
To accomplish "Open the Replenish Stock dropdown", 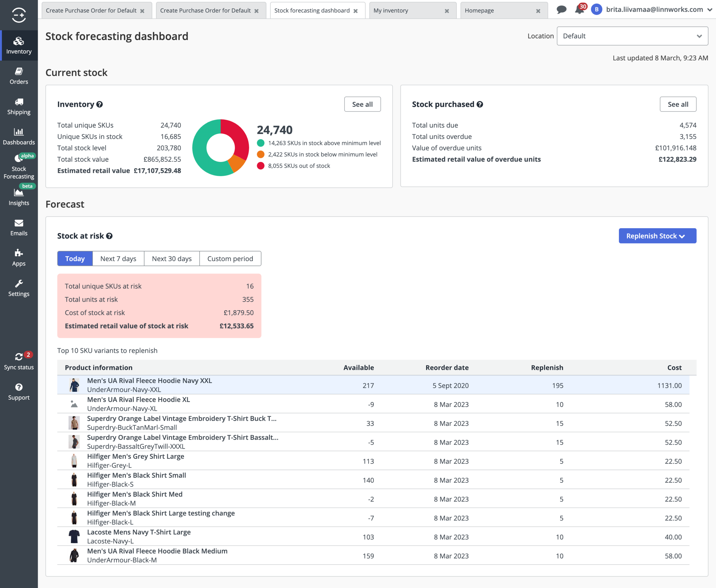I will pos(657,236).
